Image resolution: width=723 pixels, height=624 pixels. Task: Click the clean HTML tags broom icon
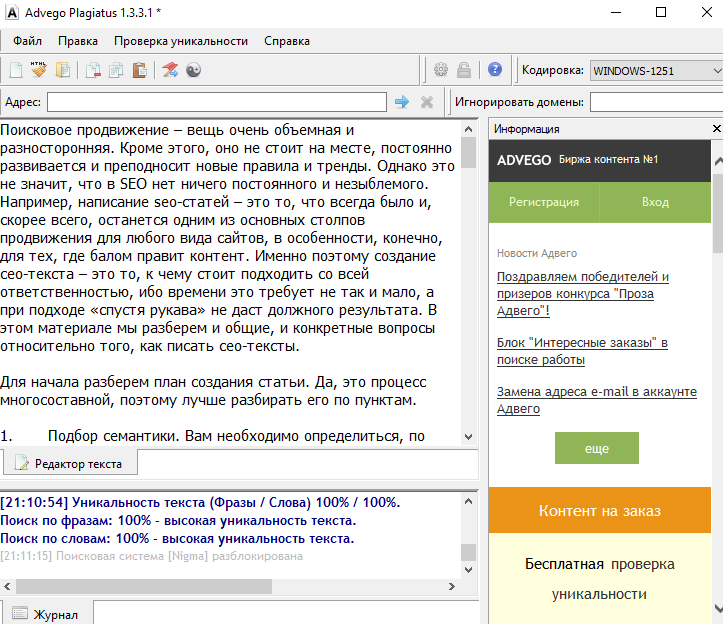point(39,70)
